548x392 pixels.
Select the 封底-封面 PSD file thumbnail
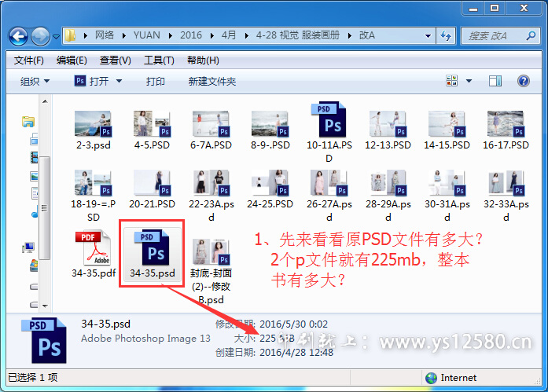pos(211,253)
